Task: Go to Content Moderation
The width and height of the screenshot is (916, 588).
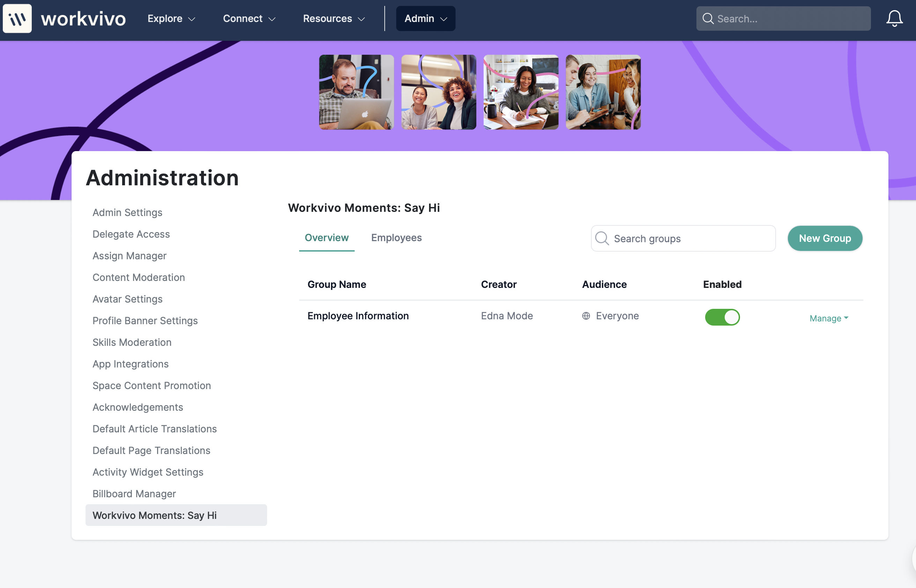Action: (x=139, y=277)
